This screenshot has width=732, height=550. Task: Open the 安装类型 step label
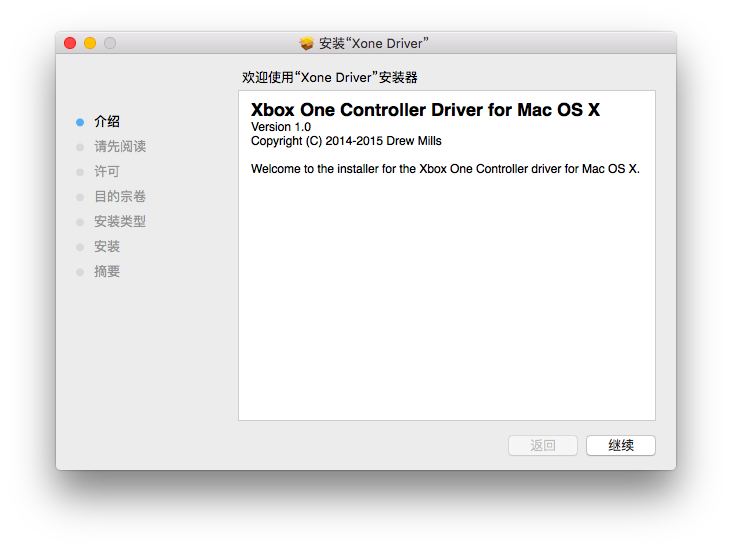pyautogui.click(x=119, y=222)
